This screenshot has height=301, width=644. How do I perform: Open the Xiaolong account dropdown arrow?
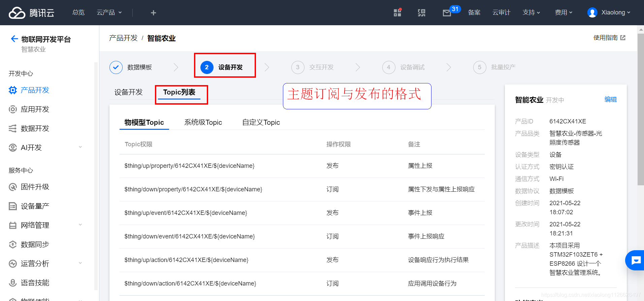[629, 12]
